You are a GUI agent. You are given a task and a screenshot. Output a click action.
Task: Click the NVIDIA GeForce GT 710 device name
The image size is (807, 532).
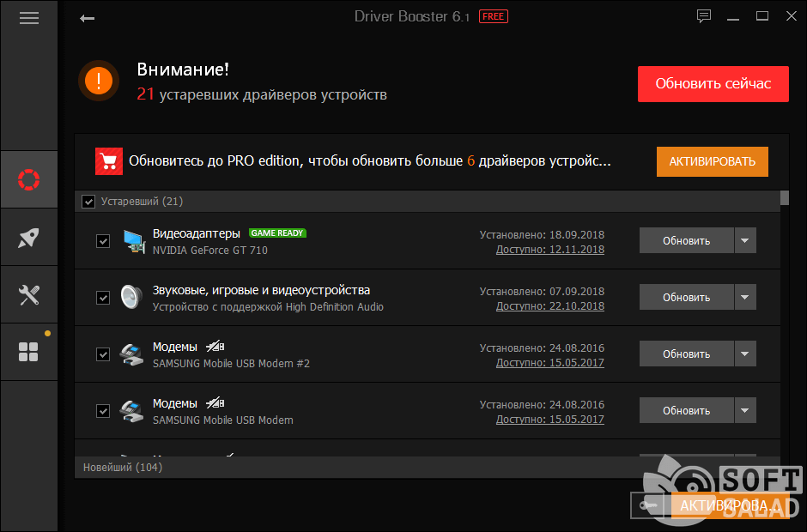[210, 250]
